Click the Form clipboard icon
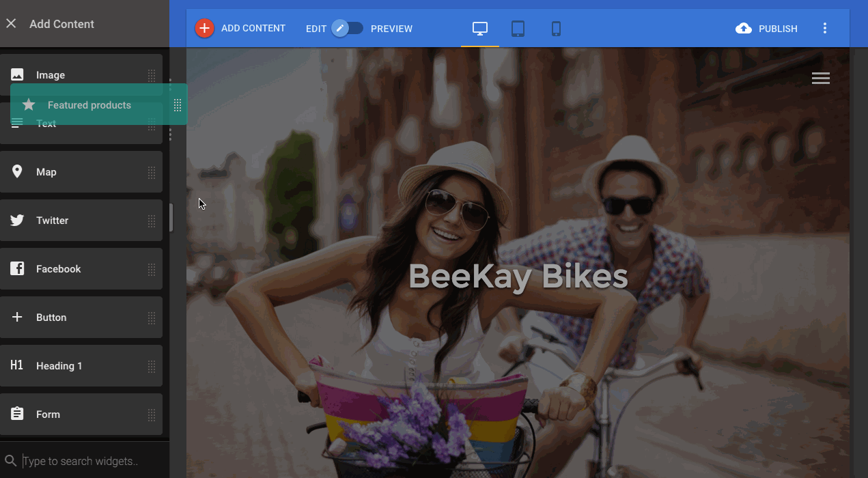868x478 pixels. (17, 414)
